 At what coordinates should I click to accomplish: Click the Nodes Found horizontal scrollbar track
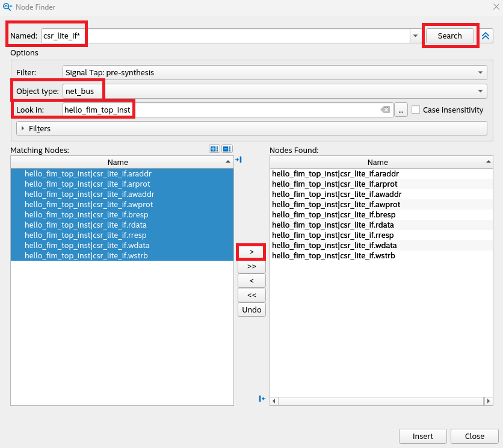(x=381, y=401)
